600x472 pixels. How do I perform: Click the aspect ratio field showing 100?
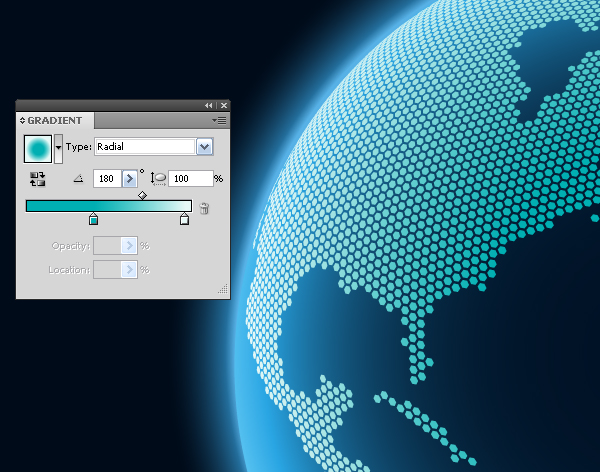point(191,179)
